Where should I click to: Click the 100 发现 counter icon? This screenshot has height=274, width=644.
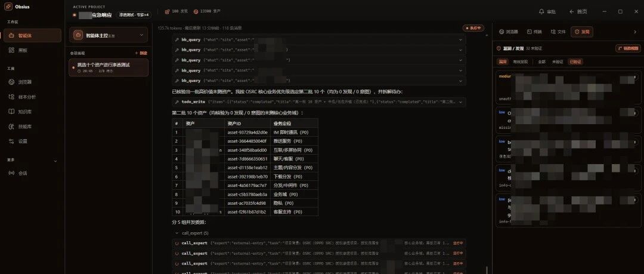(x=167, y=12)
